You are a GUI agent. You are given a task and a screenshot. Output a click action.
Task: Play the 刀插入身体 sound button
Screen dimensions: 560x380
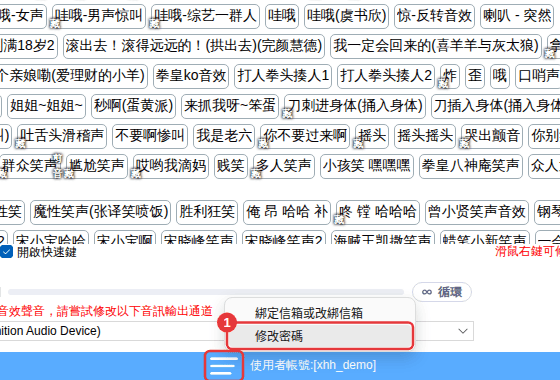click(x=496, y=106)
